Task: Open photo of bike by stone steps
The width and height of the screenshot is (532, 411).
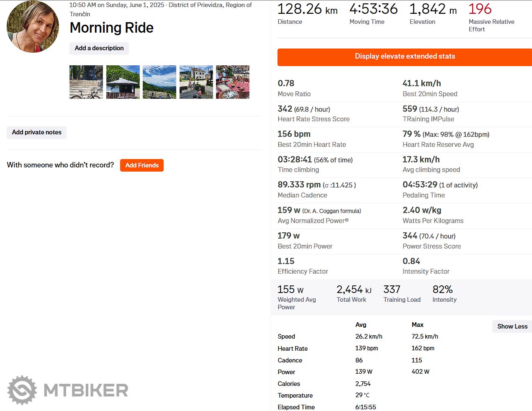Action: pos(86,82)
